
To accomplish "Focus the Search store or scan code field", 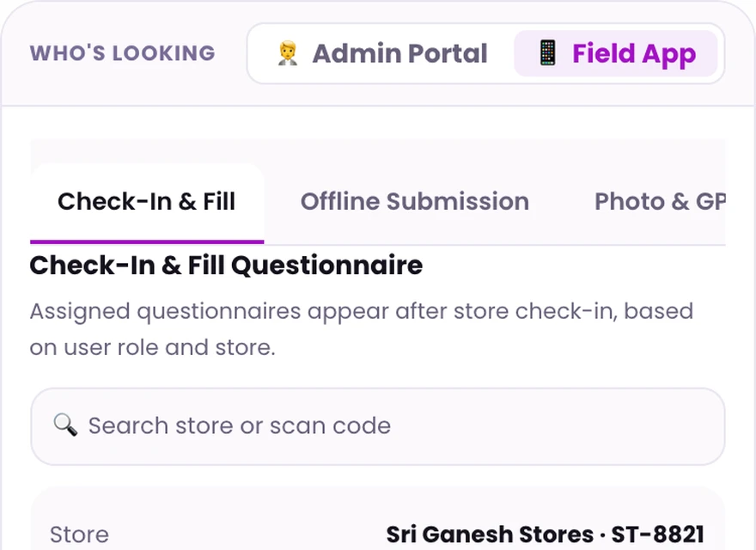I will (377, 426).
